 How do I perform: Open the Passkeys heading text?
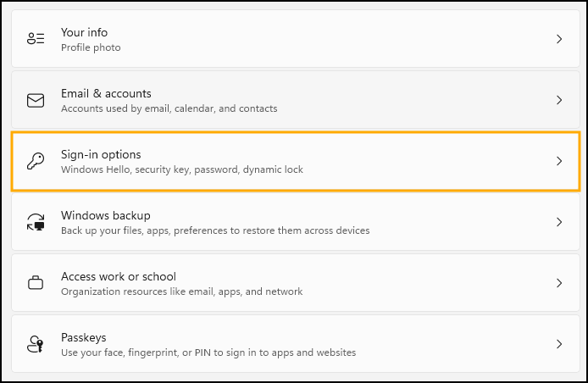click(83, 337)
